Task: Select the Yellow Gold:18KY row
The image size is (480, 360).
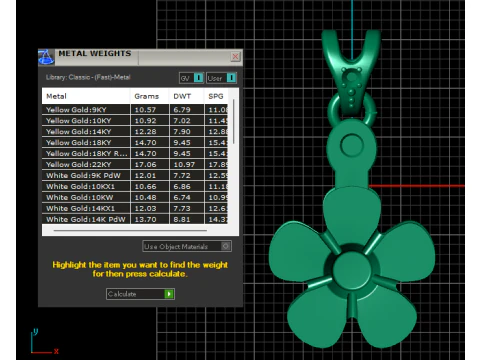Action: (135, 143)
